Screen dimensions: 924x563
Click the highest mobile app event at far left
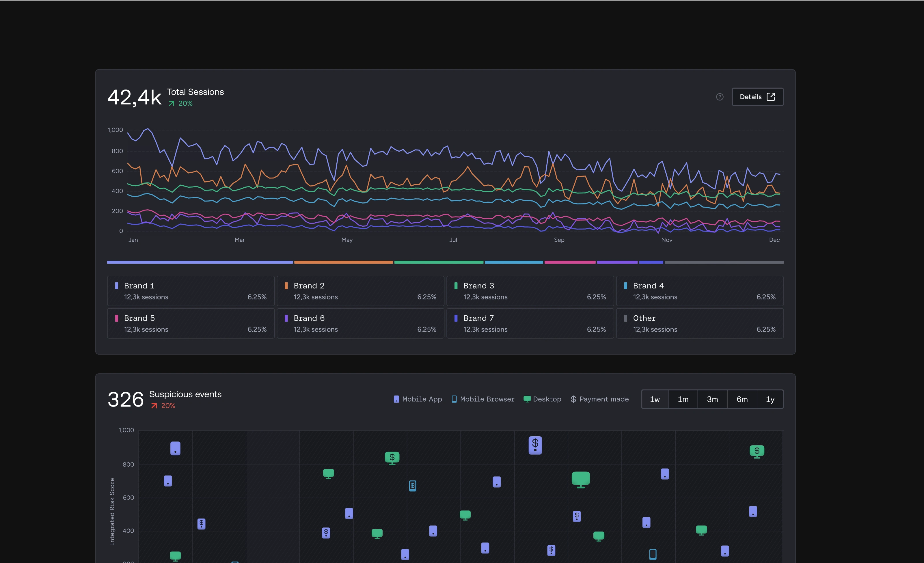[x=175, y=448]
